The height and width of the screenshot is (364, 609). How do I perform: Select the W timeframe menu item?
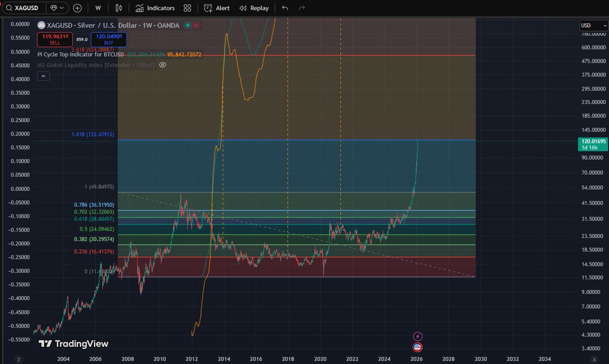click(x=97, y=8)
